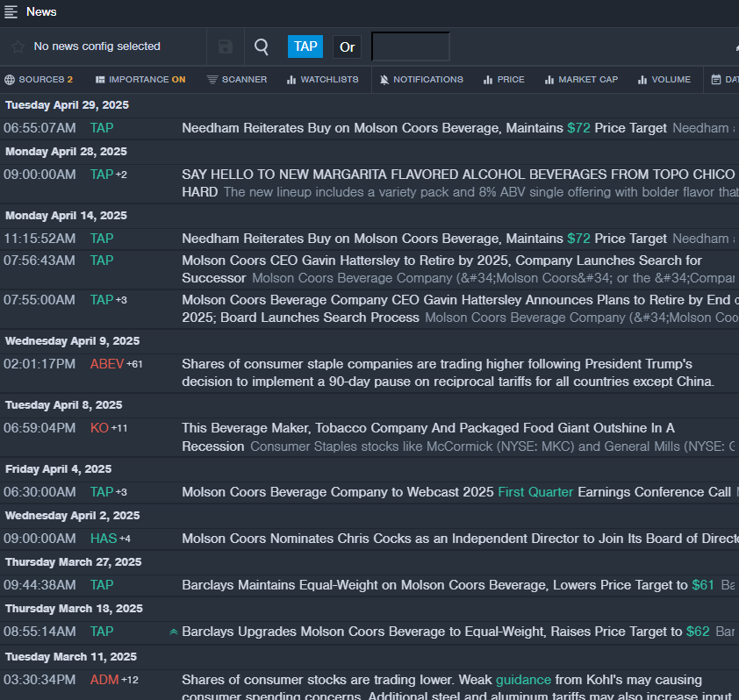Click the ABEV ticker symbol
739x700 pixels.
pos(107,364)
